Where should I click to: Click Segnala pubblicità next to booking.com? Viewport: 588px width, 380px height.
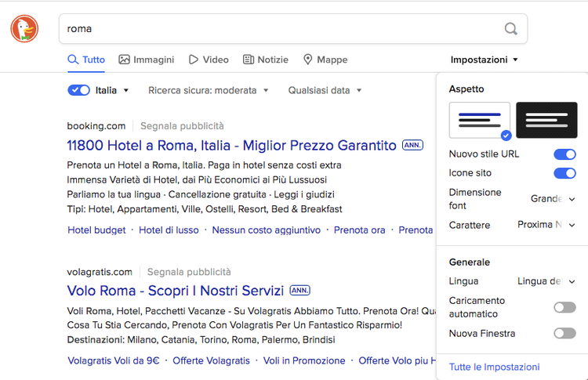point(182,126)
